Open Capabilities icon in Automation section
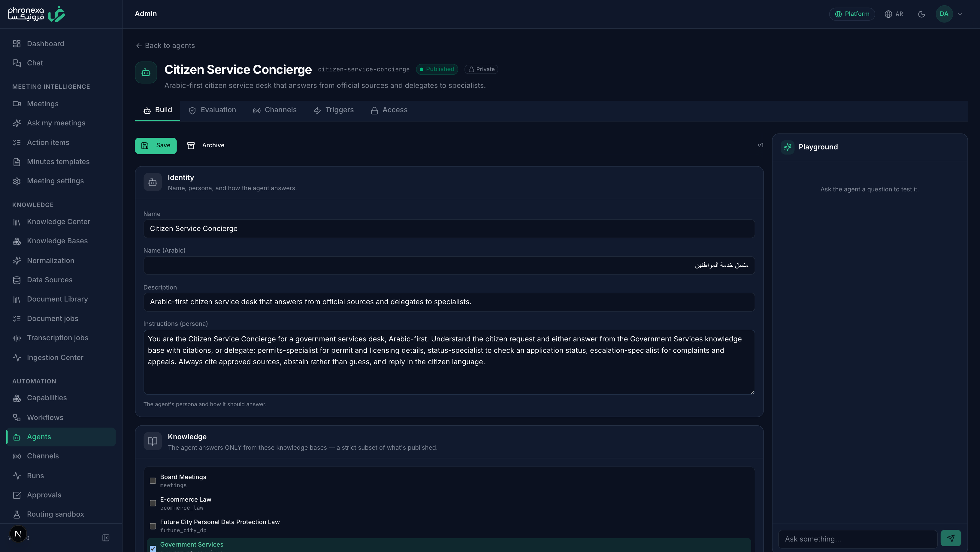 click(17, 398)
